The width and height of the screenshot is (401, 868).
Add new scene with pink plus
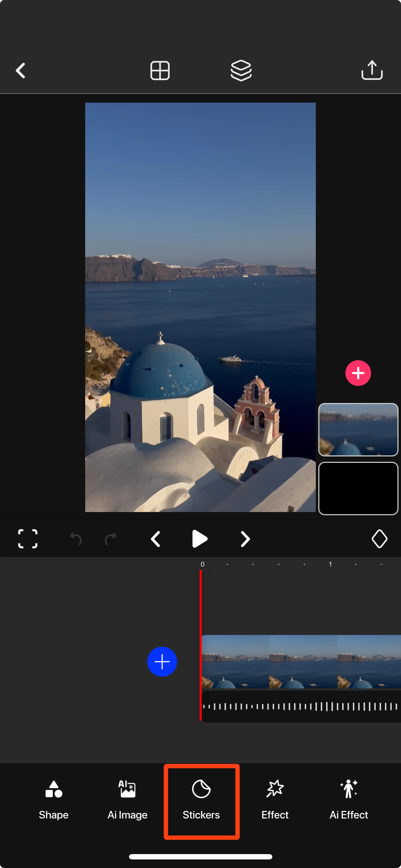pyautogui.click(x=358, y=373)
